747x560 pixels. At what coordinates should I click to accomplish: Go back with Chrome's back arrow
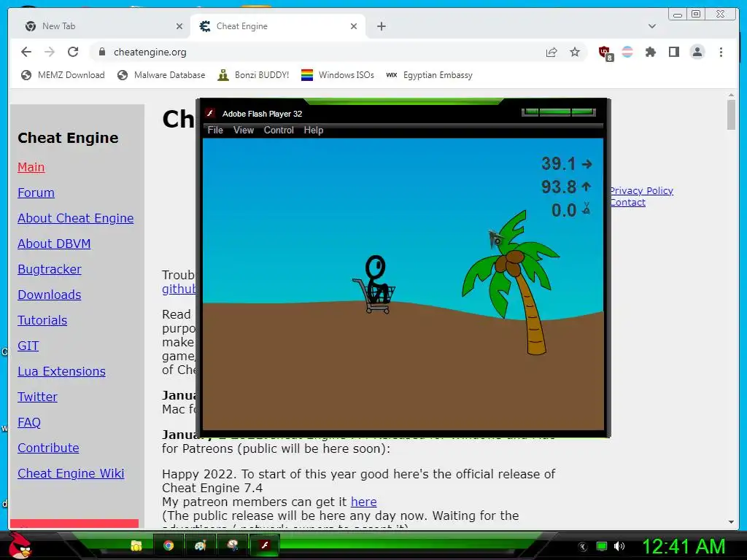(x=26, y=52)
